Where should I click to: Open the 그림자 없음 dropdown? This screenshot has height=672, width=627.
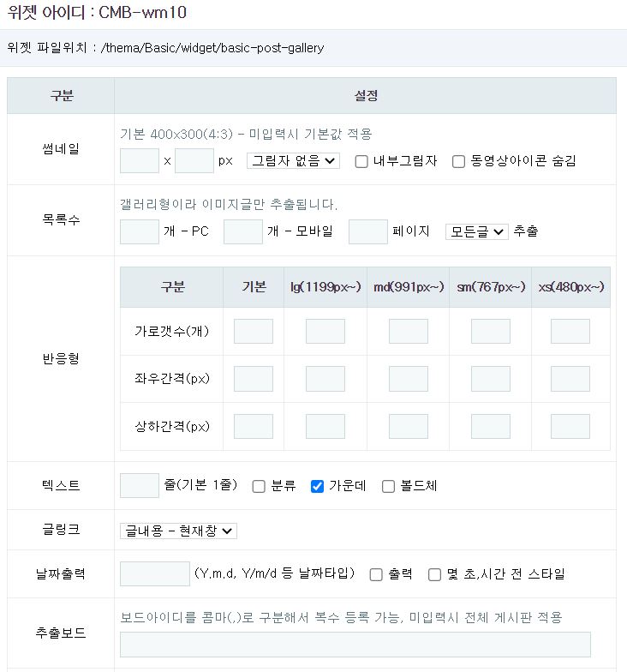[293, 161]
